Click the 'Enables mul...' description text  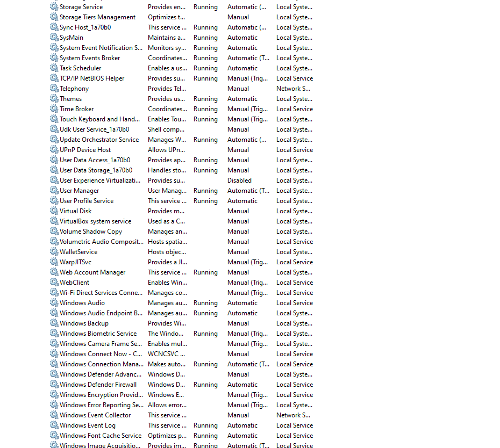[167, 343]
